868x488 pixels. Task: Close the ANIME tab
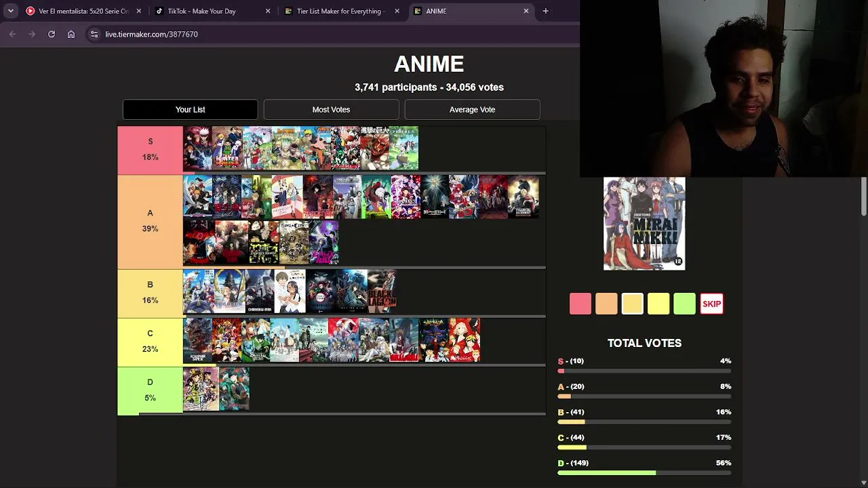(x=526, y=11)
